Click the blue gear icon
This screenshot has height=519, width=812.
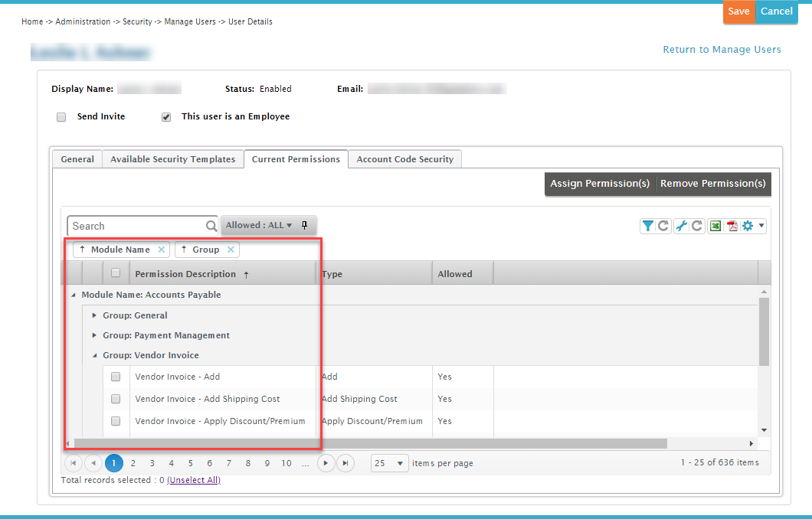(748, 226)
